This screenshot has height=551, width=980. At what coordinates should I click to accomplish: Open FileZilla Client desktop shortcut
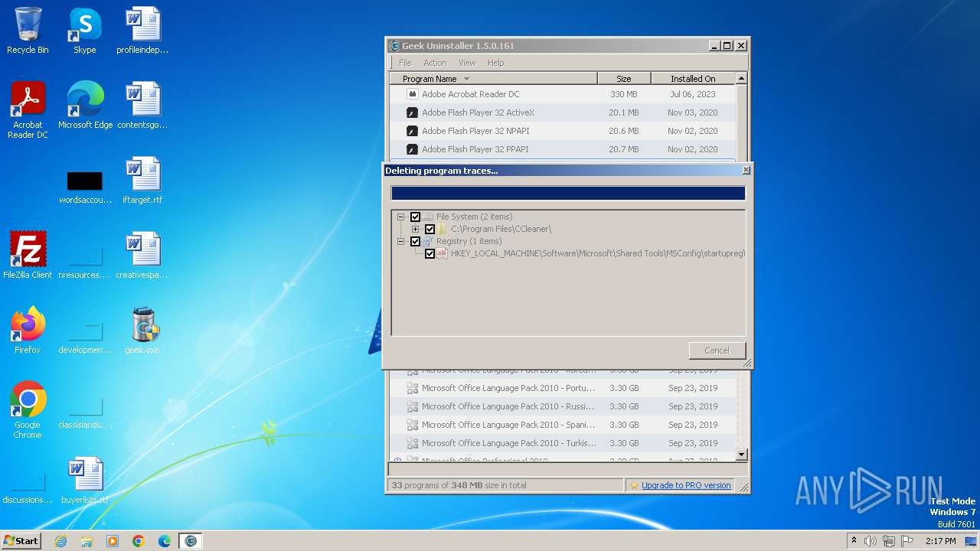[28, 249]
